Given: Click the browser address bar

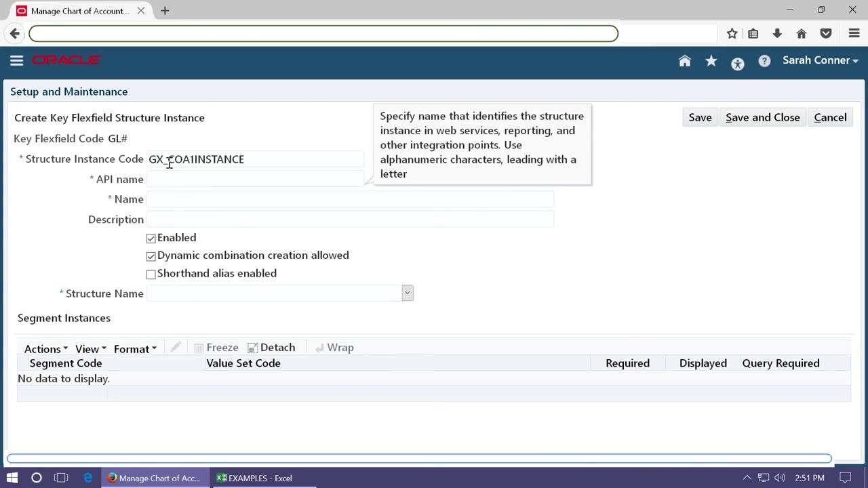Looking at the screenshot, I should click(x=323, y=33).
